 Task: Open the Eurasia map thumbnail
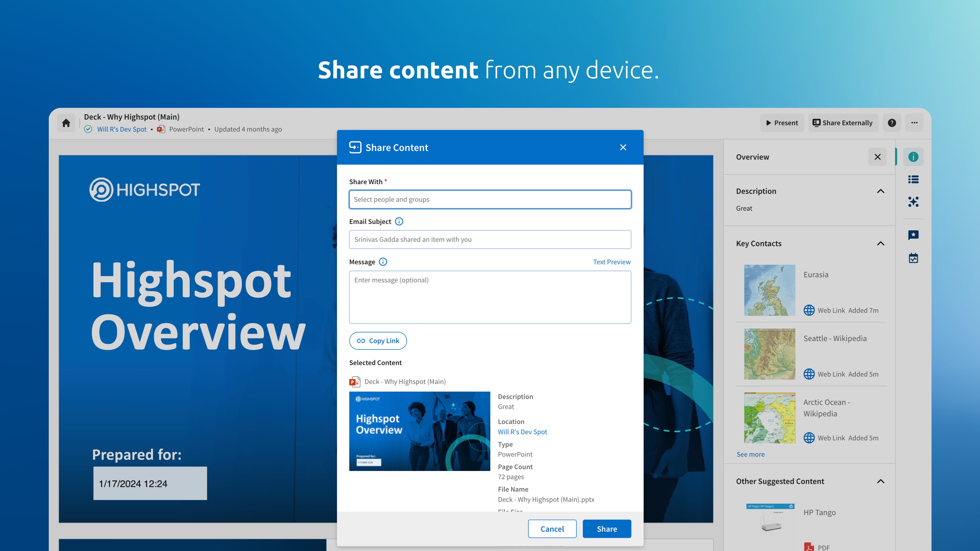(x=769, y=290)
